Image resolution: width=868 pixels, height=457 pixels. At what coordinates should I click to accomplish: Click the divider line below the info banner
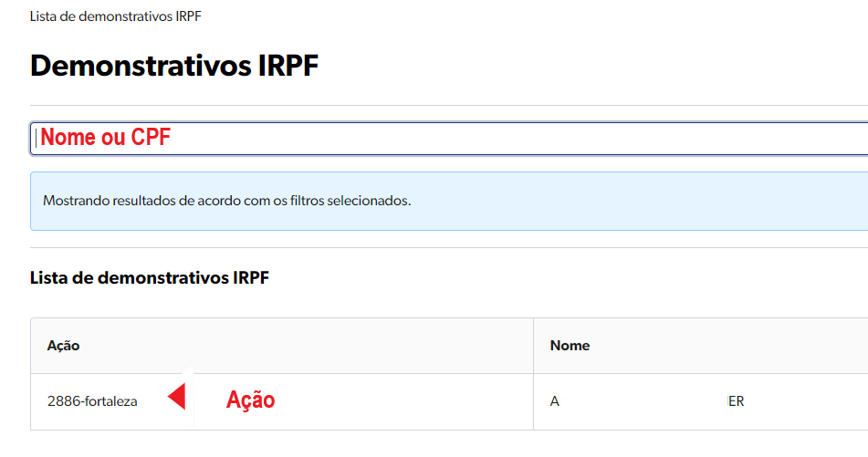coord(448,247)
